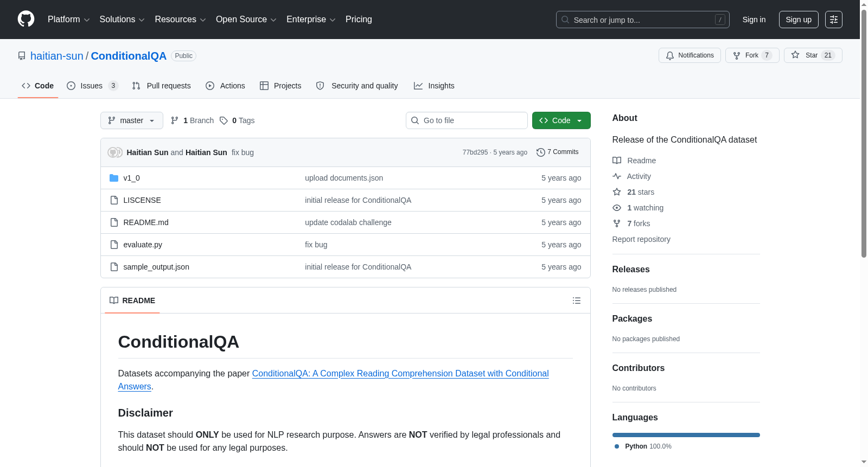
Task: Click the book icon beside Readme
Action: tap(617, 161)
